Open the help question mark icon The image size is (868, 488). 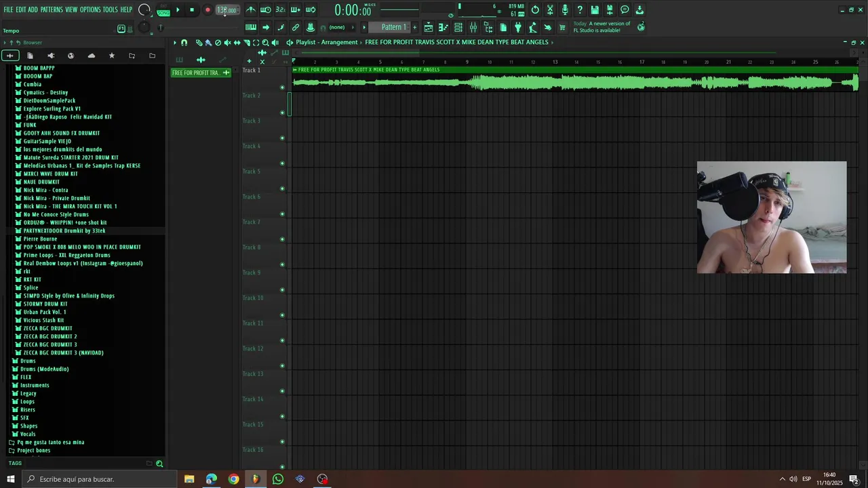pyautogui.click(x=579, y=9)
